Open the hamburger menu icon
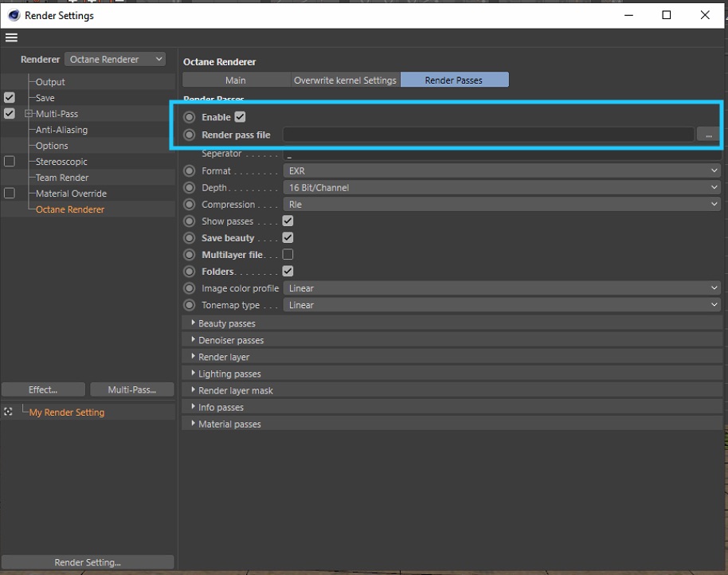 tap(11, 37)
